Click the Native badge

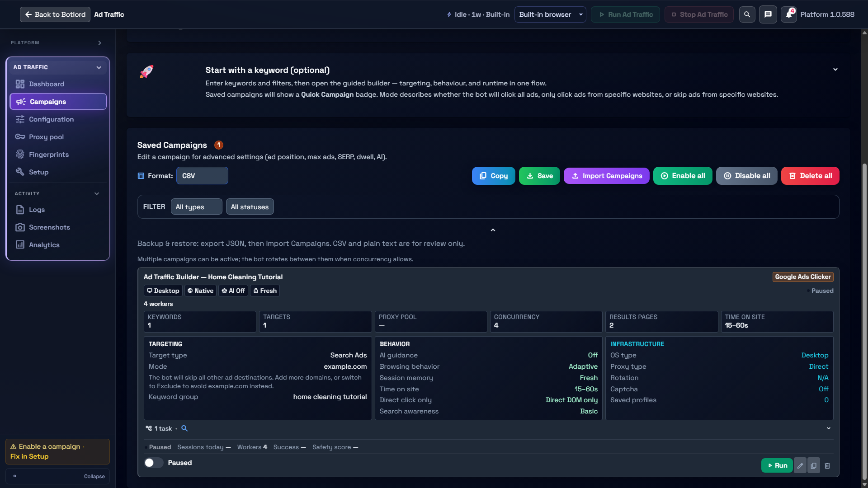tap(200, 291)
